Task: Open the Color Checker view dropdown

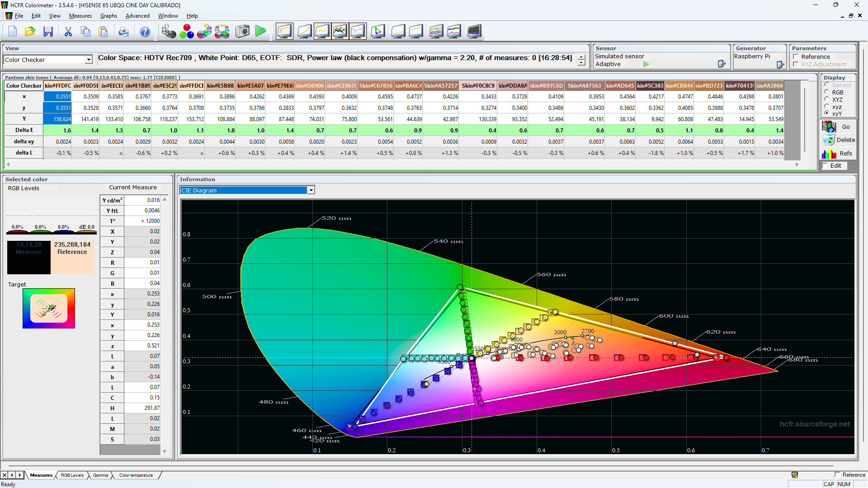Action: pyautogui.click(x=89, y=60)
